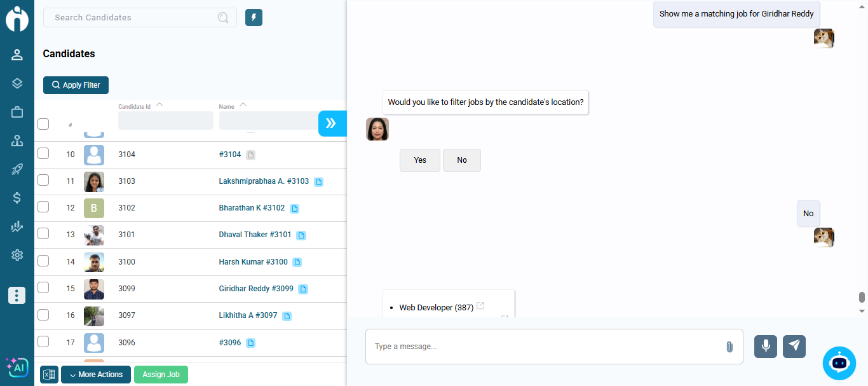The image size is (868, 386).
Task: Open the briefcase jobs icon in sidebar
Action: (x=17, y=112)
